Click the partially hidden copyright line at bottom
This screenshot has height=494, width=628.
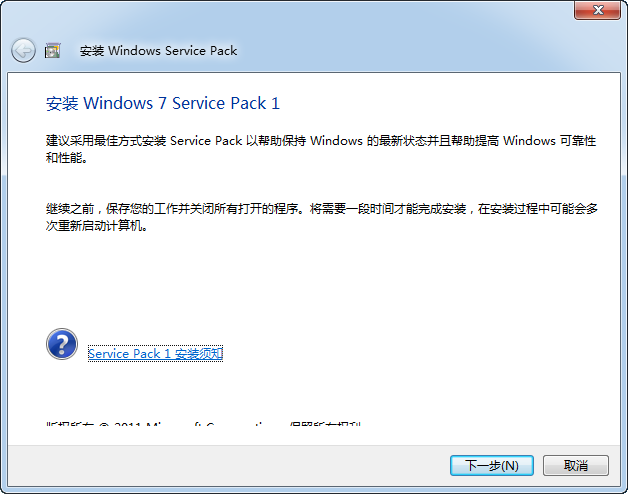click(x=203, y=423)
